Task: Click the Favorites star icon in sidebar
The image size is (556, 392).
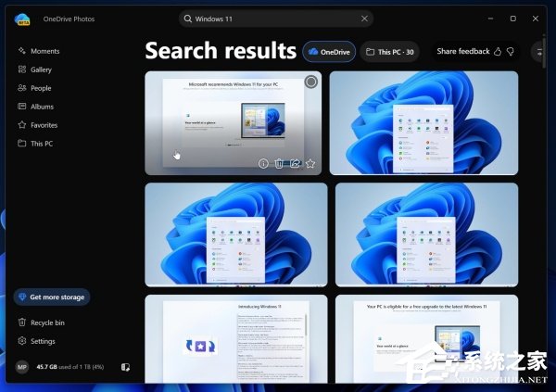Action: click(22, 124)
